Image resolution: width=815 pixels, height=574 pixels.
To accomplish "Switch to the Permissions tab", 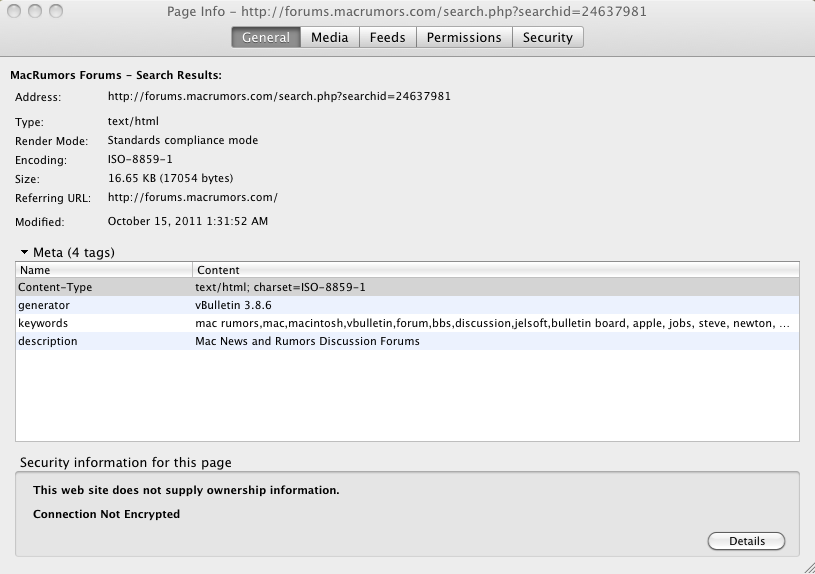I will [x=464, y=37].
